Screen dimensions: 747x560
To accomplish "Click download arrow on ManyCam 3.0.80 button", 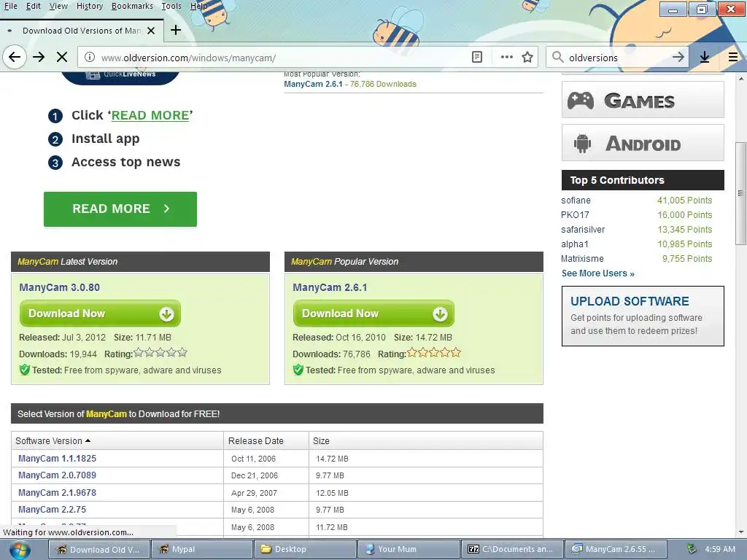I will (x=166, y=314).
